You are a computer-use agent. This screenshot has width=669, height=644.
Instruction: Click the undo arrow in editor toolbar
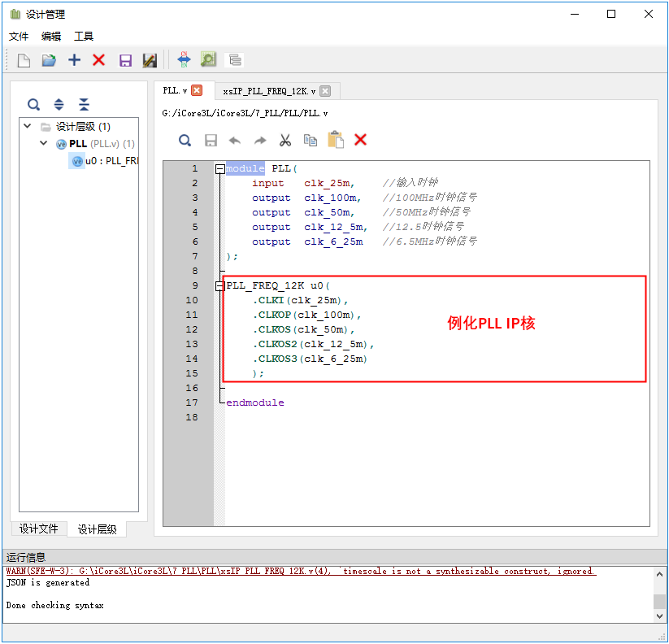pyautogui.click(x=235, y=140)
